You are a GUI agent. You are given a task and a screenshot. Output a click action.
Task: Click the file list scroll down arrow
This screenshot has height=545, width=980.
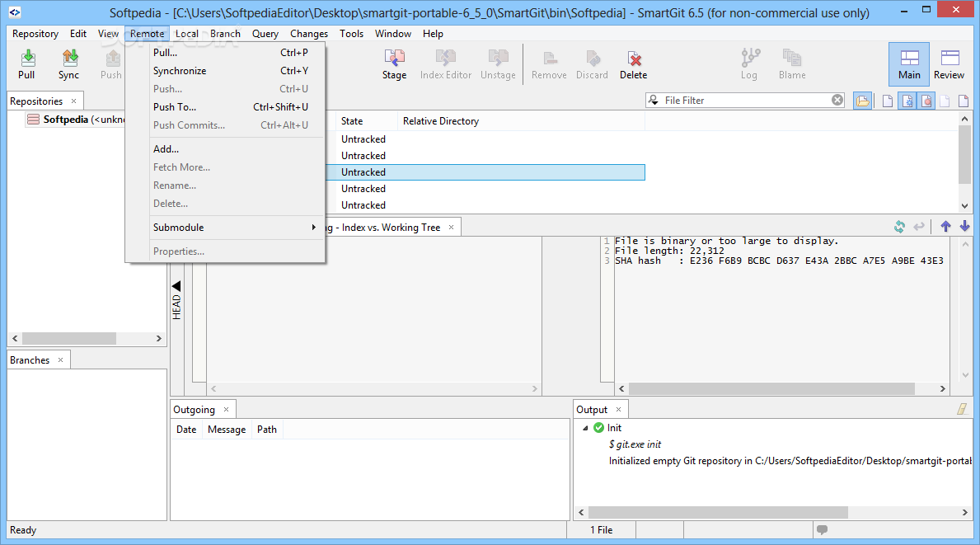(x=965, y=205)
